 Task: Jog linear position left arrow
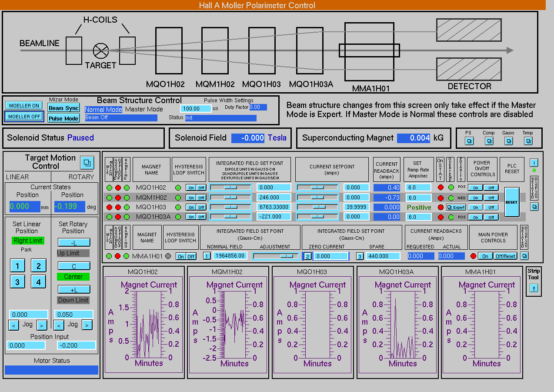pyautogui.click(x=14, y=325)
